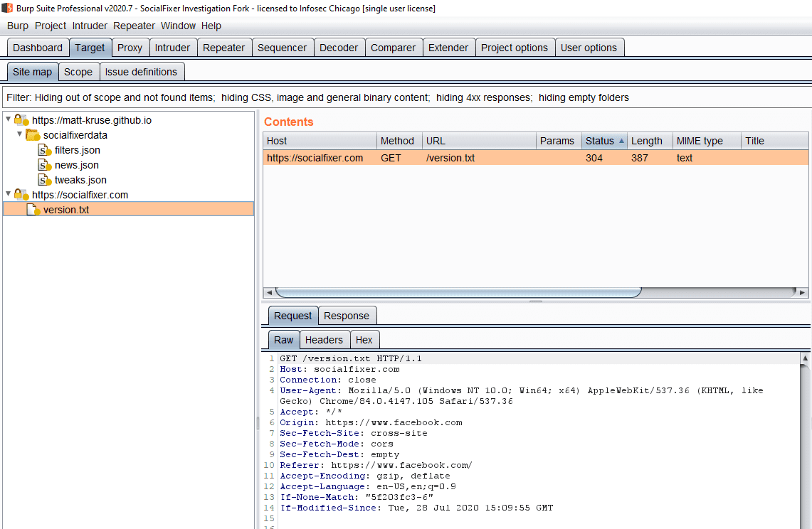Click the version.txt file icon
812x529 pixels.
tap(33, 210)
